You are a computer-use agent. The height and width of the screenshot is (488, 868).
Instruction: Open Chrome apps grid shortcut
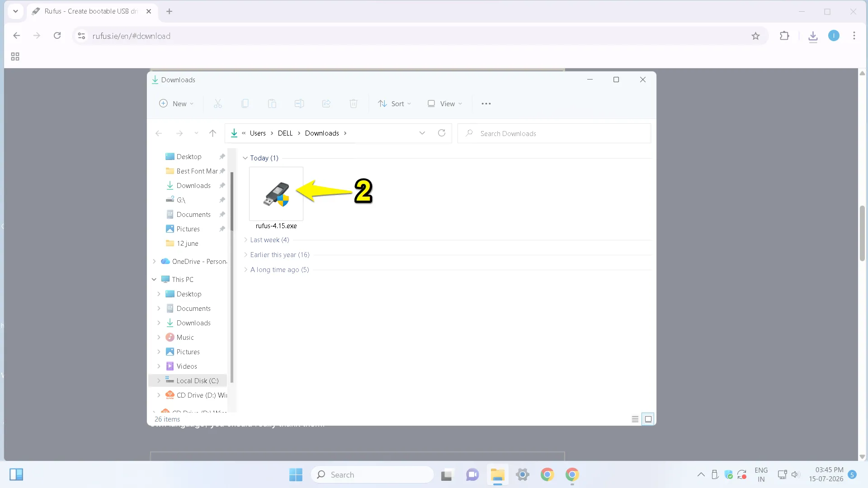click(15, 56)
